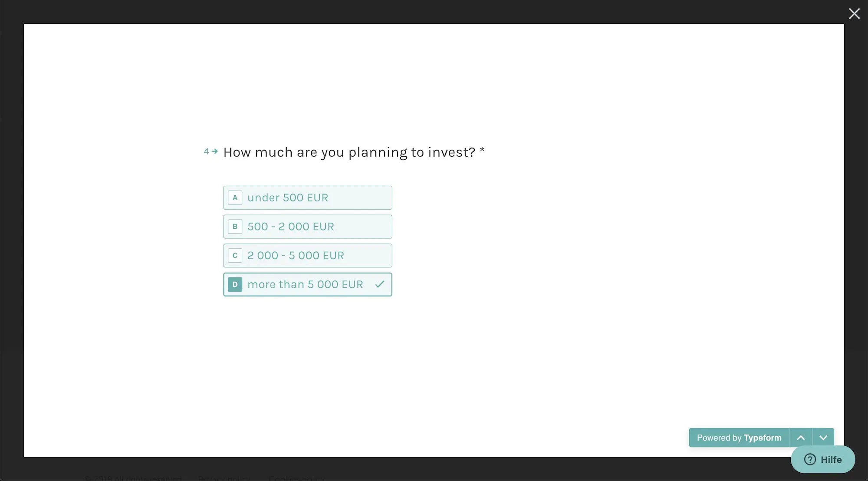Go to previous question with up chevron

click(801, 438)
